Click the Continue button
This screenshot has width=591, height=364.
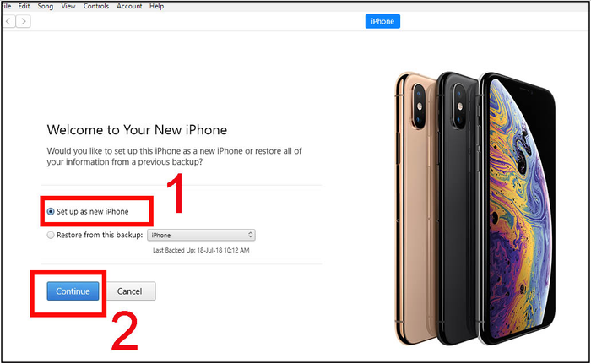tap(73, 291)
